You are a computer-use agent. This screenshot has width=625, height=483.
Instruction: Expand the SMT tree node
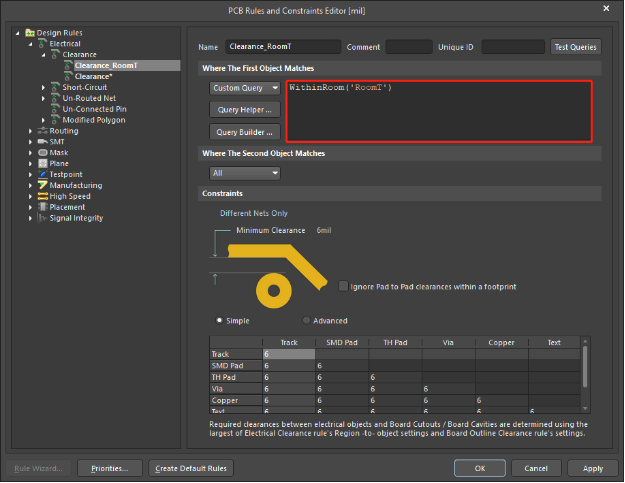point(30,141)
